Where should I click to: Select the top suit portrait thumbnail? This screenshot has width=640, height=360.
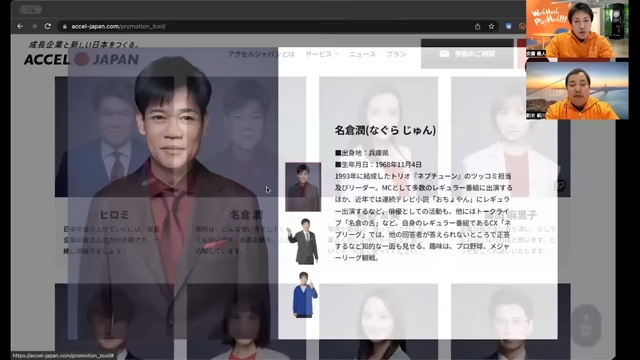point(303,187)
